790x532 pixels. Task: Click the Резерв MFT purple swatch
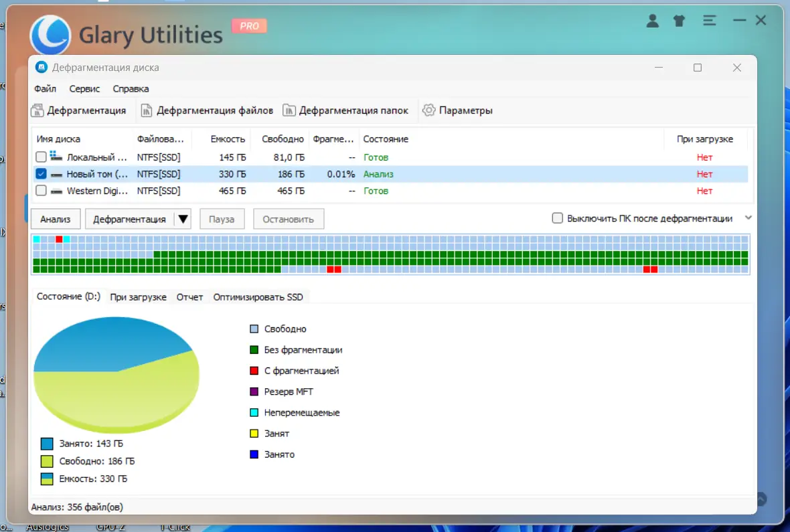click(x=254, y=391)
